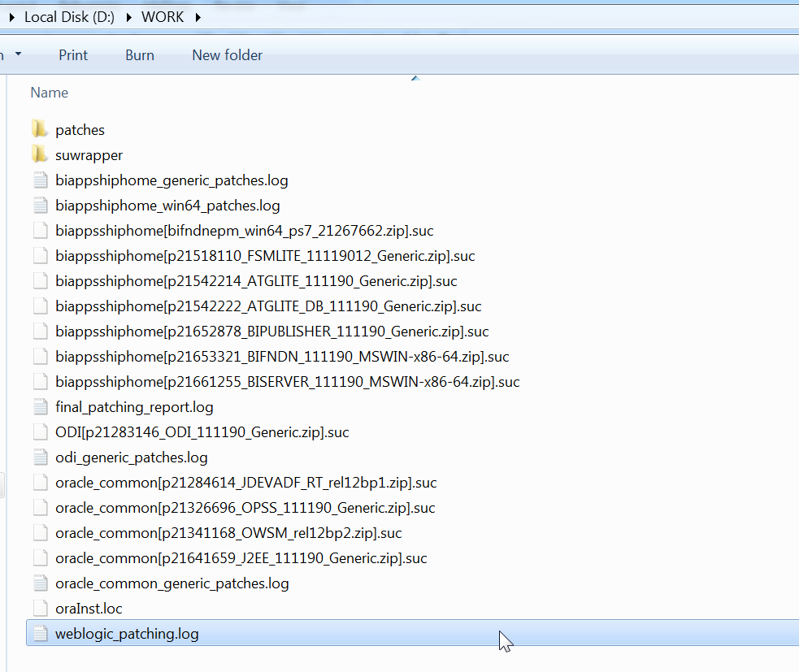This screenshot has width=799, height=672.
Task: Expand breadcrumb arrow after WORK
Action: [x=198, y=17]
